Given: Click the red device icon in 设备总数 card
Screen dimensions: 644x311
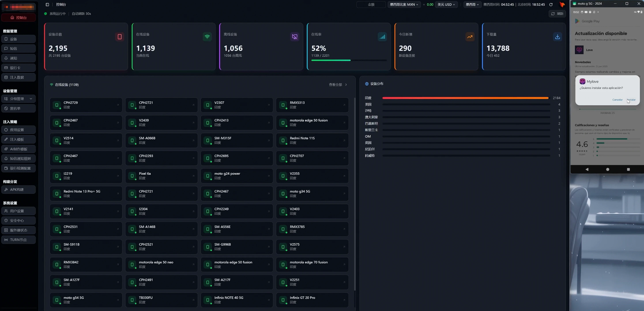Looking at the screenshot, I should click(119, 37).
